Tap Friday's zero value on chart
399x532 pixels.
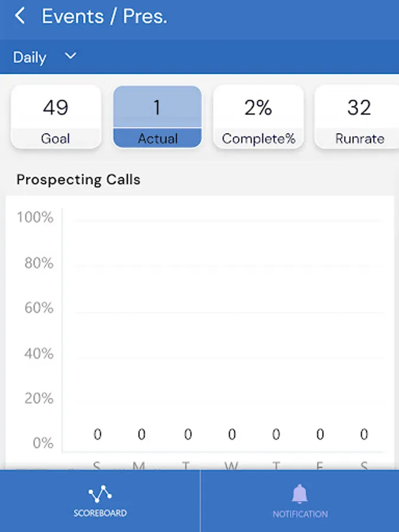click(320, 435)
